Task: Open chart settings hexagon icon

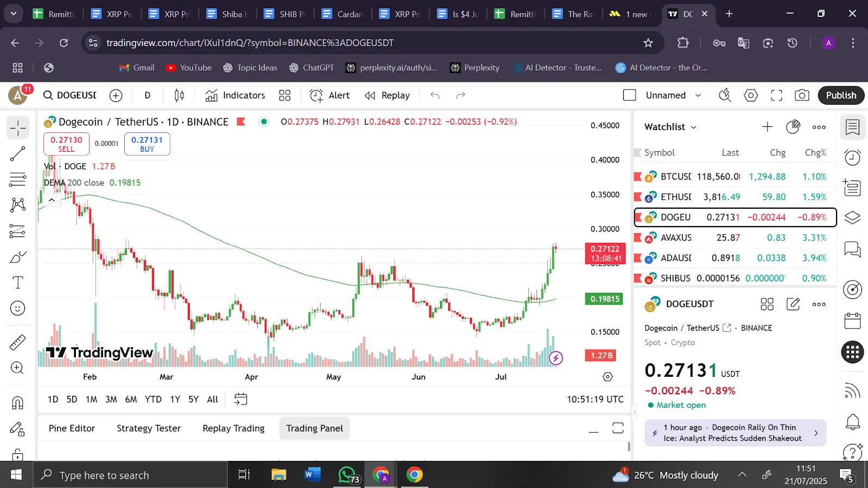Action: 751,95
